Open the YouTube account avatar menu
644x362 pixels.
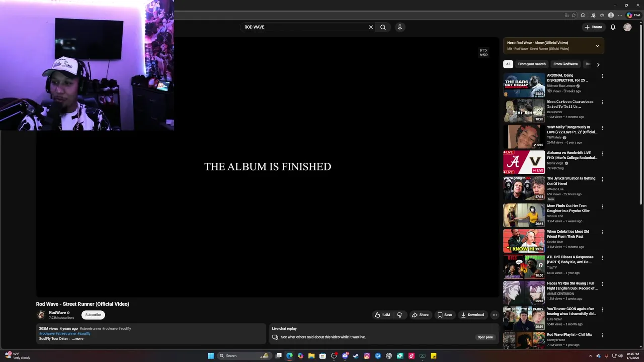[627, 27]
